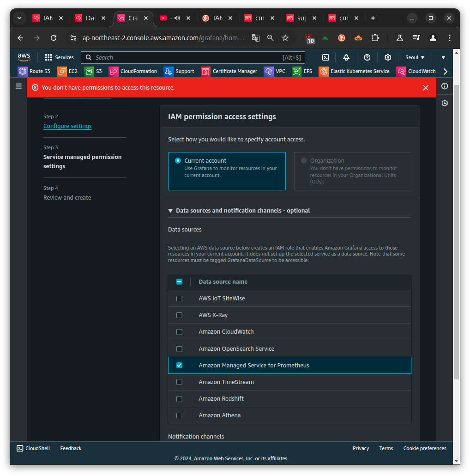This screenshot has width=470, height=476.
Task: Open browser three-dot menu
Action: click(449, 38)
